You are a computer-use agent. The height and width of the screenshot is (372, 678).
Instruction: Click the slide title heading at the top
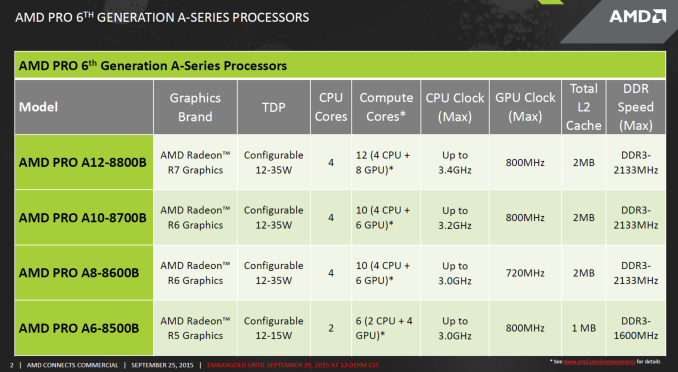tap(162, 17)
